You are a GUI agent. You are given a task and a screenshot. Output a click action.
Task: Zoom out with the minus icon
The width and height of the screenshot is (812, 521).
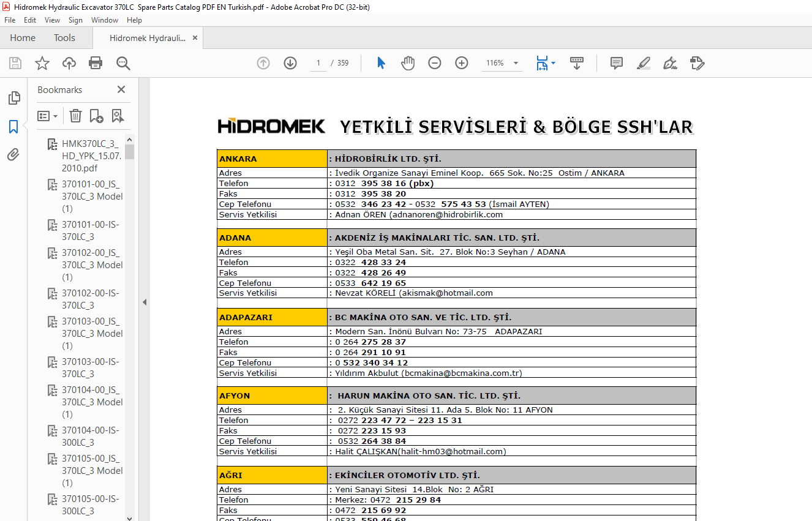pos(435,63)
